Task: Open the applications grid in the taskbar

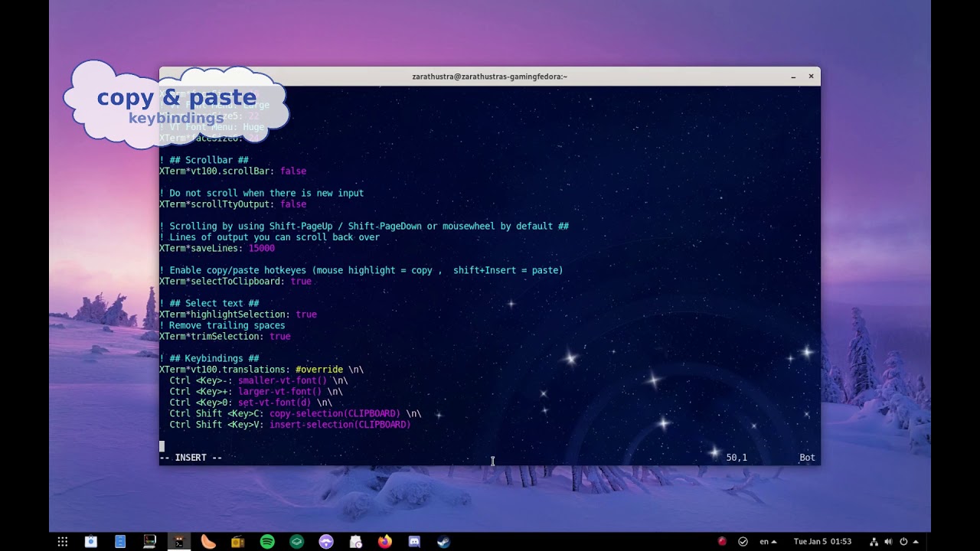Action: pyautogui.click(x=63, y=542)
